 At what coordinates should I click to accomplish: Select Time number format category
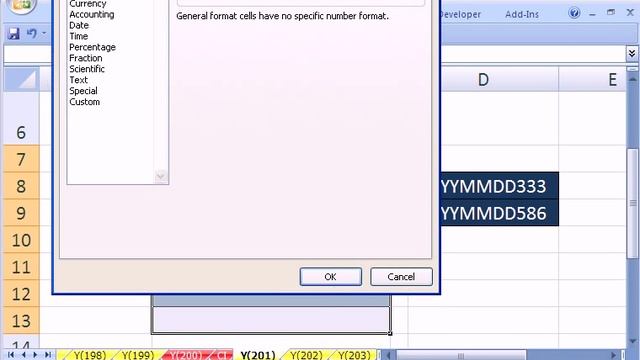point(78,36)
